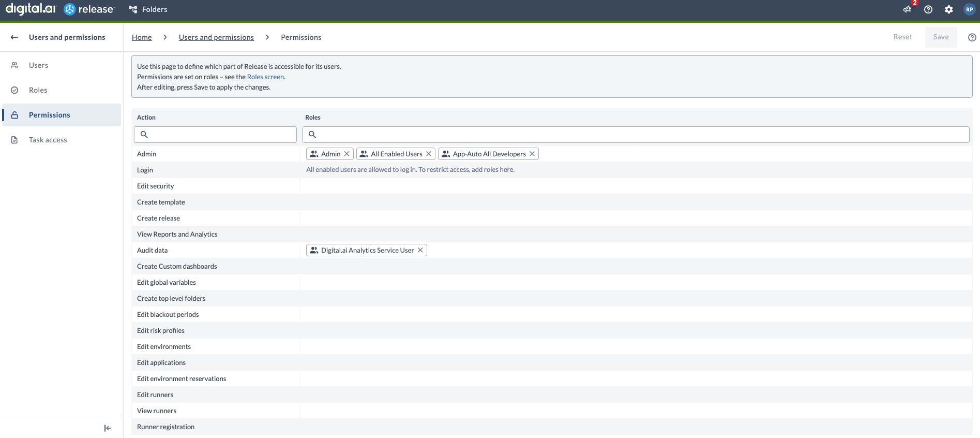This screenshot has height=438, width=980.
Task: Click the Edit security roles cell
Action: (636, 186)
